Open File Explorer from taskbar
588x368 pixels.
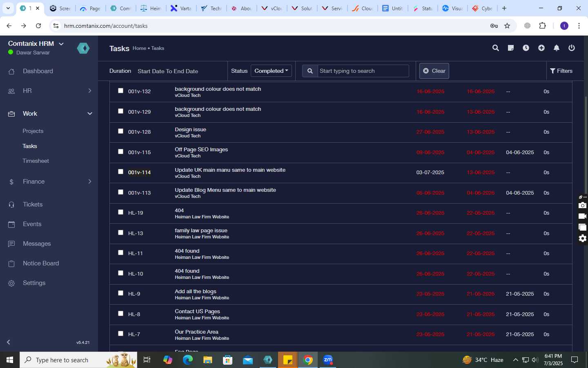(208, 360)
